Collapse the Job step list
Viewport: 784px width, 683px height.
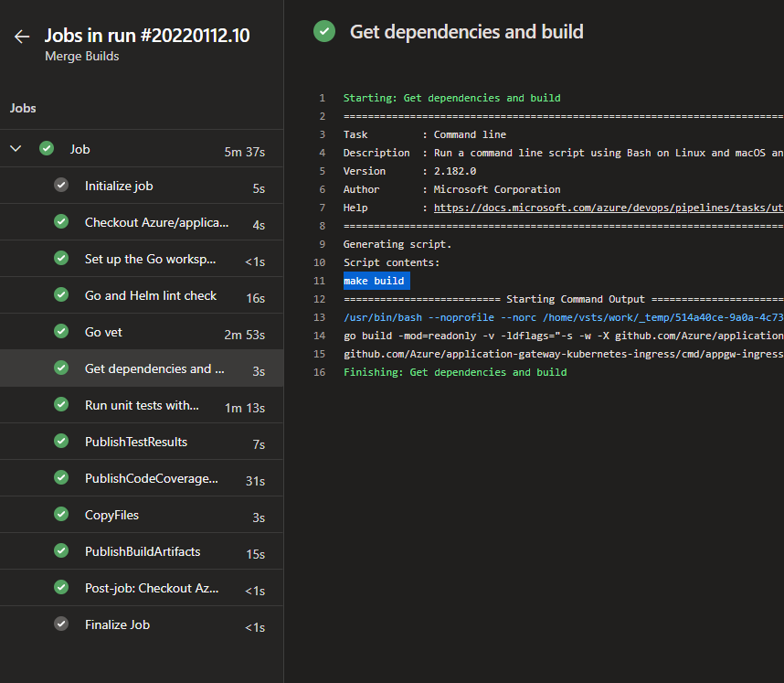click(x=15, y=148)
